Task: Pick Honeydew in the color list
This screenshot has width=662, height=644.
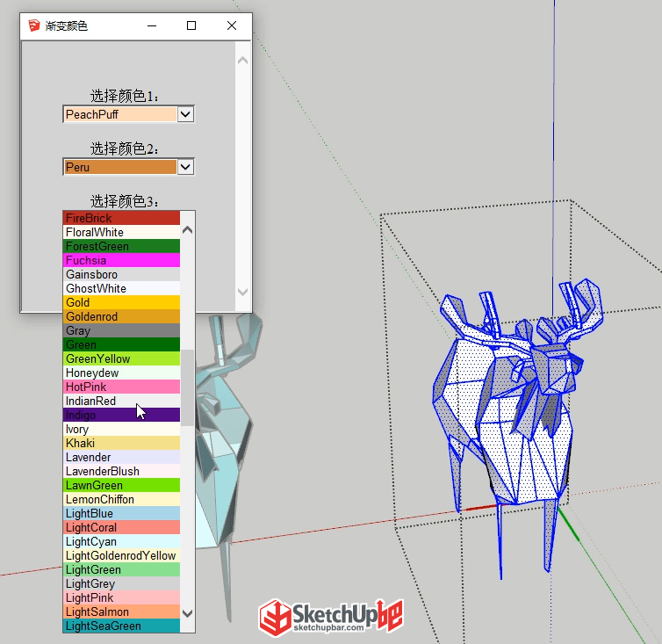Action: click(x=121, y=373)
